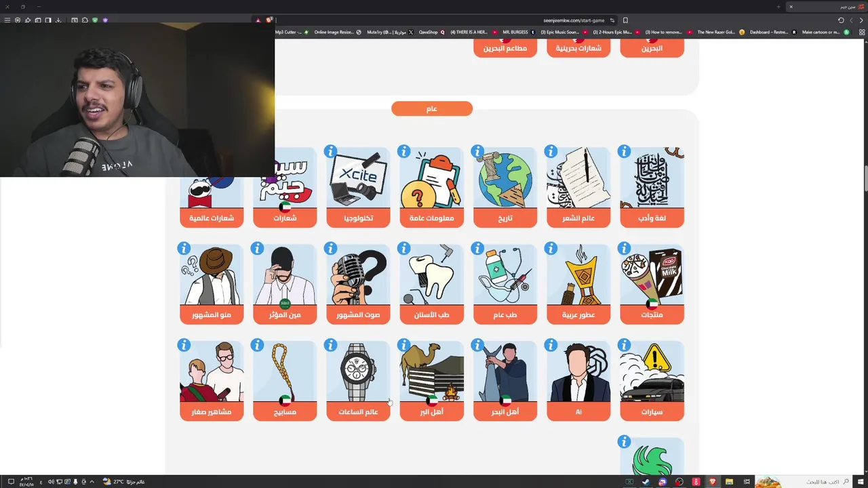Tap the info icon on مسابيح
868x488 pixels.
coord(257,346)
